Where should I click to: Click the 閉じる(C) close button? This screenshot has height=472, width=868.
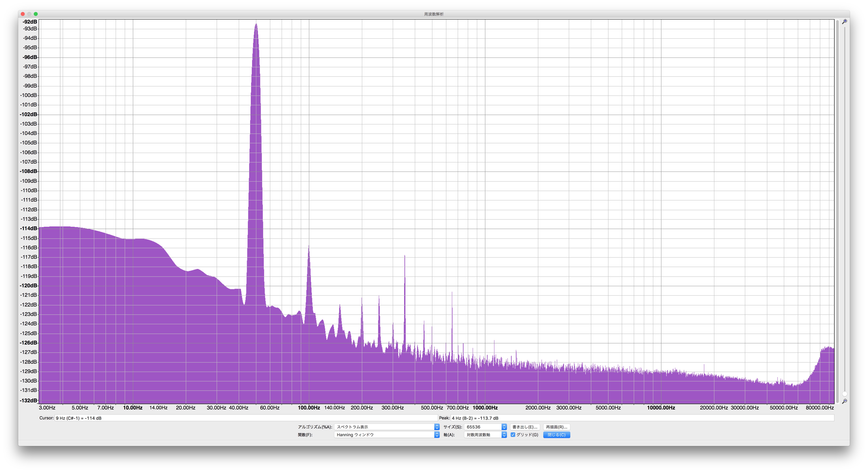point(556,435)
